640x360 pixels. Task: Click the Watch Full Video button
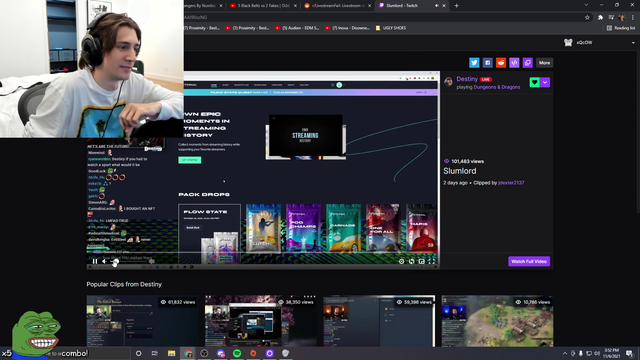[x=529, y=261]
